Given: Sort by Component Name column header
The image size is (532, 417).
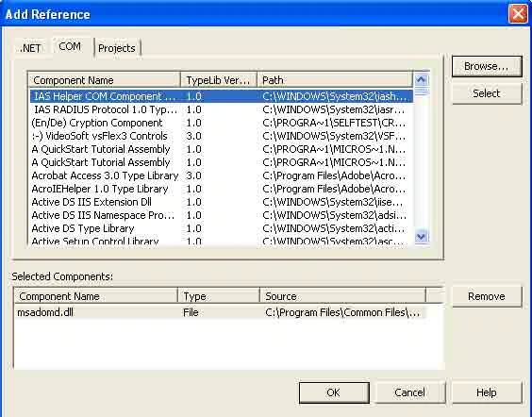Looking at the screenshot, I should point(104,80).
